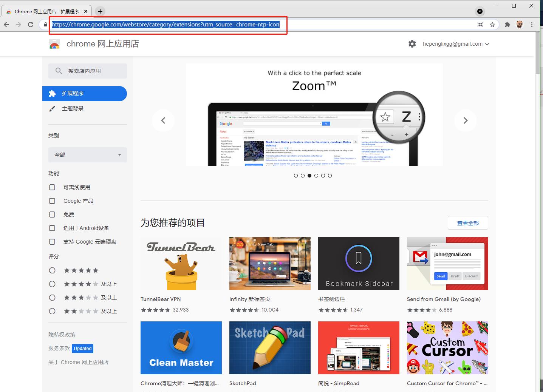
Task: Open the Chrome profile avatar
Action: [x=520, y=25]
